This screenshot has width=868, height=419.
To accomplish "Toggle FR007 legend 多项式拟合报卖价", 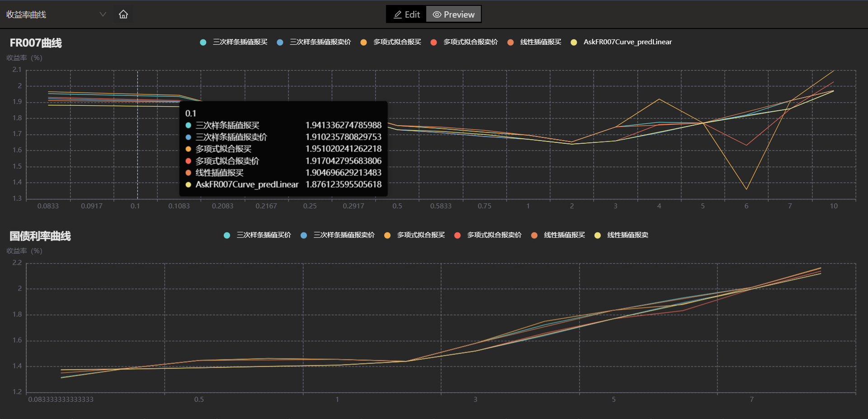I will coord(464,42).
